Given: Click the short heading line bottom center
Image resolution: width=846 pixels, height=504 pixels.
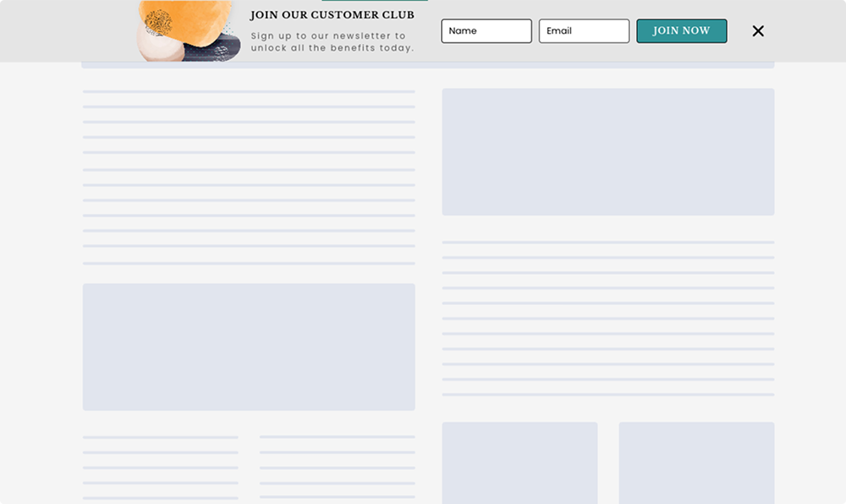Looking at the screenshot, I should coord(337,437).
